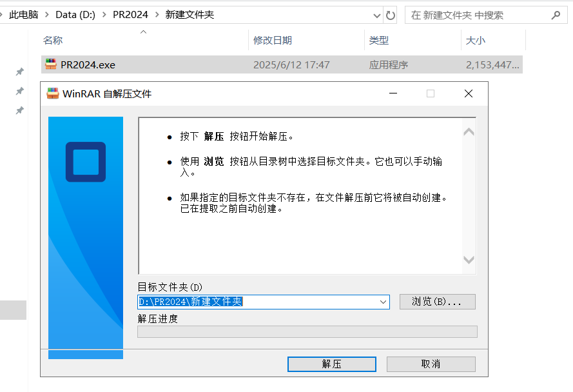
Task: Expand chevron after 此电脑 breadcrumb
Action: click(x=47, y=15)
